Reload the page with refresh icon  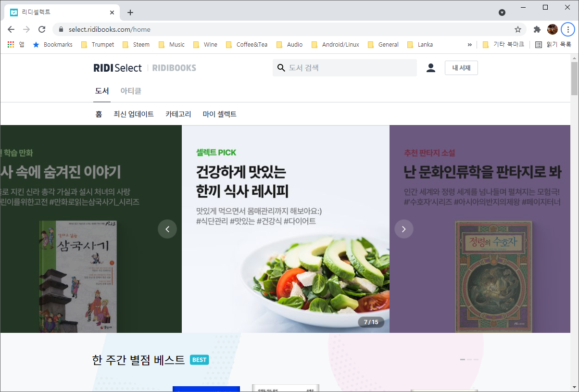tap(42, 29)
